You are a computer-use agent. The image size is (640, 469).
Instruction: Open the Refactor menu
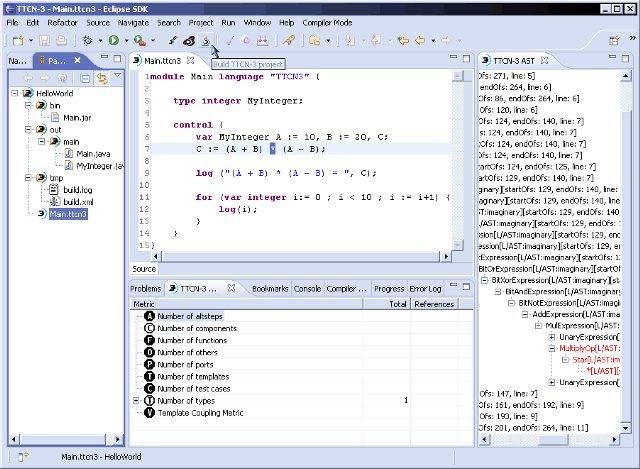click(62, 23)
